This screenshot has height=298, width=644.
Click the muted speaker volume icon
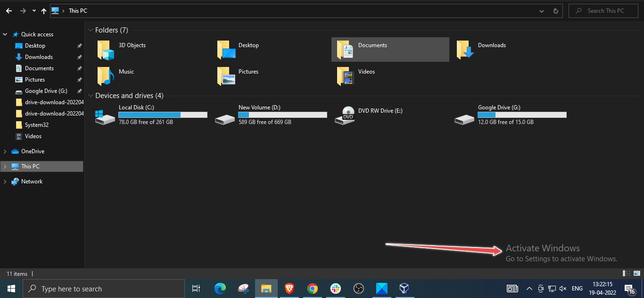coord(562,289)
